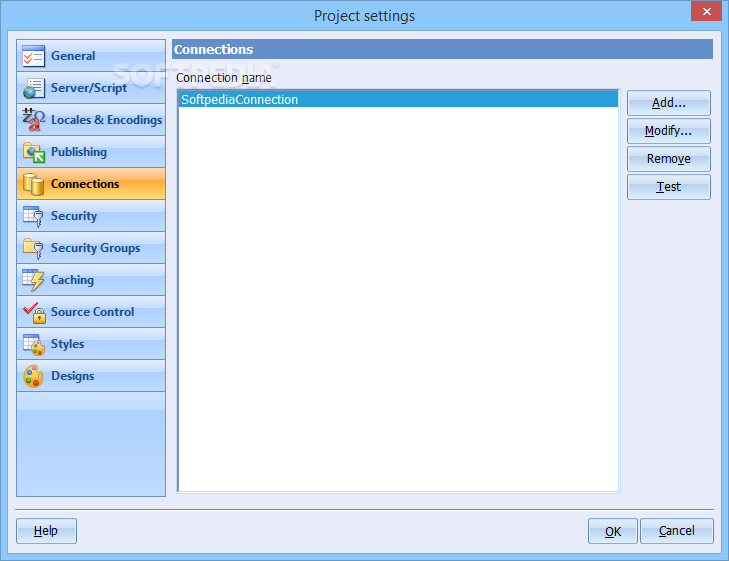Remove the selected connection
Image resolution: width=729 pixels, height=561 pixels.
tap(669, 159)
